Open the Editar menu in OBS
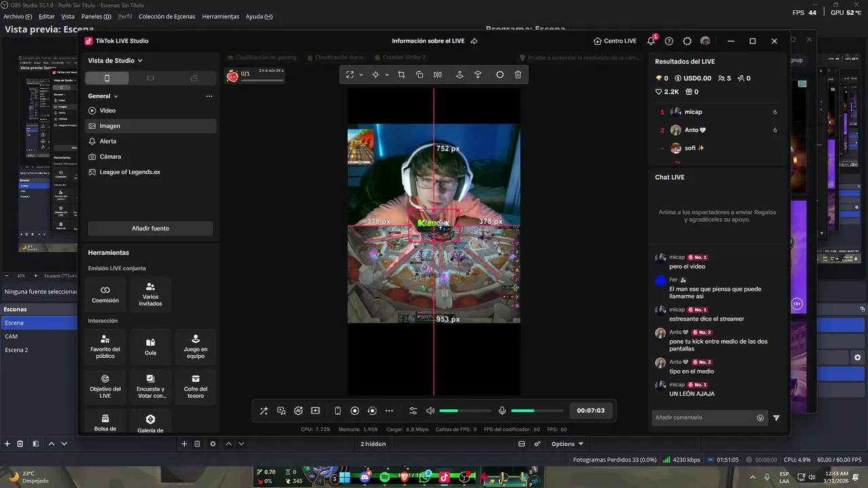Screen dimensions: 868x488 point(47,16)
